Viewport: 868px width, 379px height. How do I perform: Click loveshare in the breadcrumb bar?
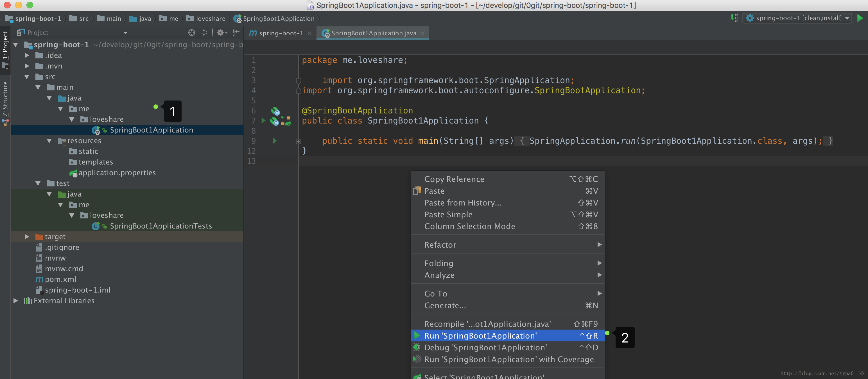pyautogui.click(x=210, y=19)
